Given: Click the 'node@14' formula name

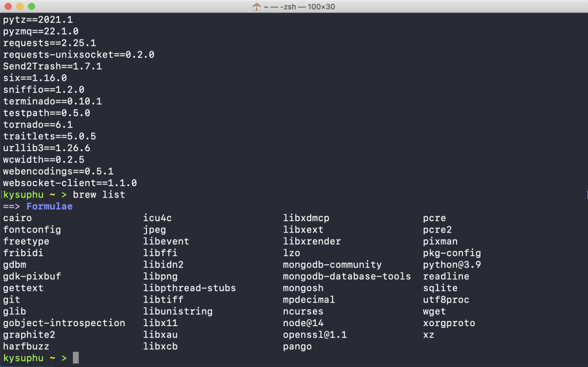Looking at the screenshot, I should [x=303, y=323].
